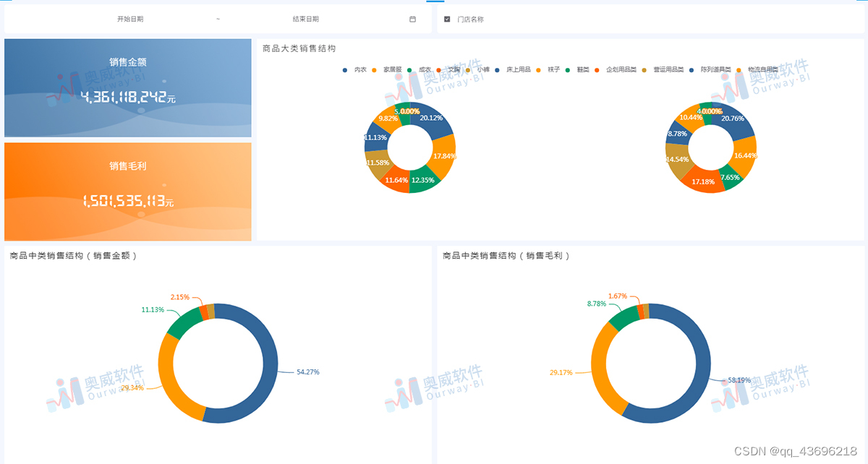
Task: Select the 16.44% slice in right small donut
Action: coord(744,155)
